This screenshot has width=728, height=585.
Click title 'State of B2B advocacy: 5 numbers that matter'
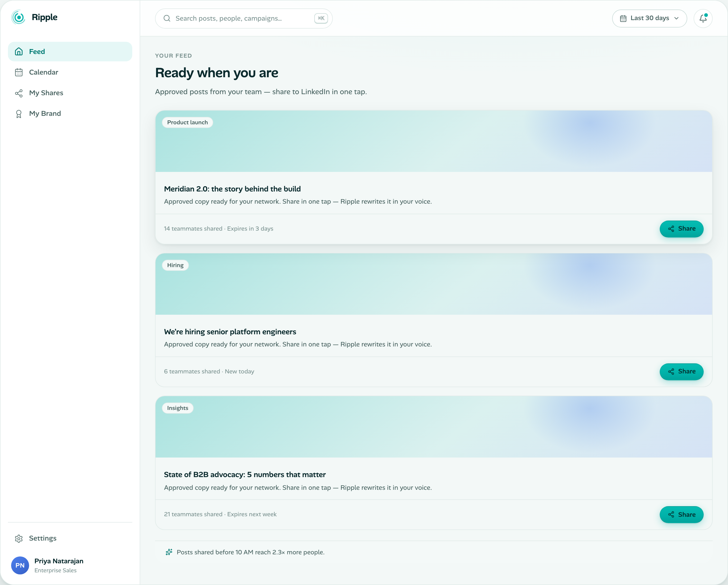(245, 475)
